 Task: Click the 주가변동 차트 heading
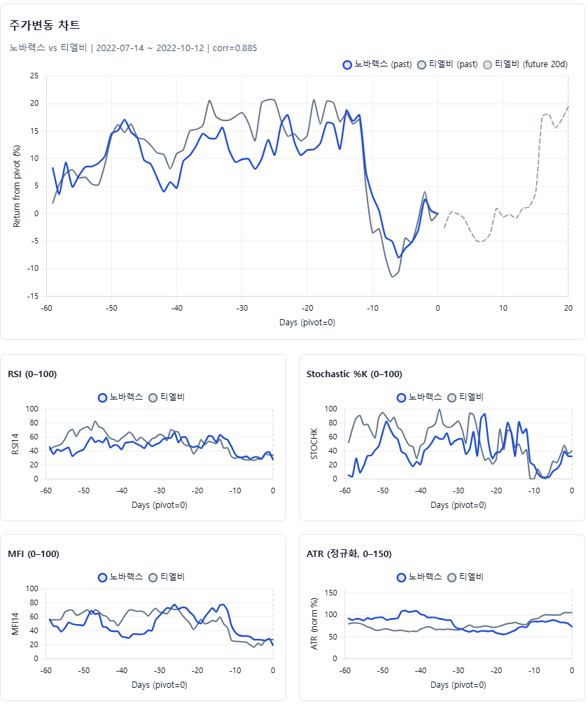point(45,25)
